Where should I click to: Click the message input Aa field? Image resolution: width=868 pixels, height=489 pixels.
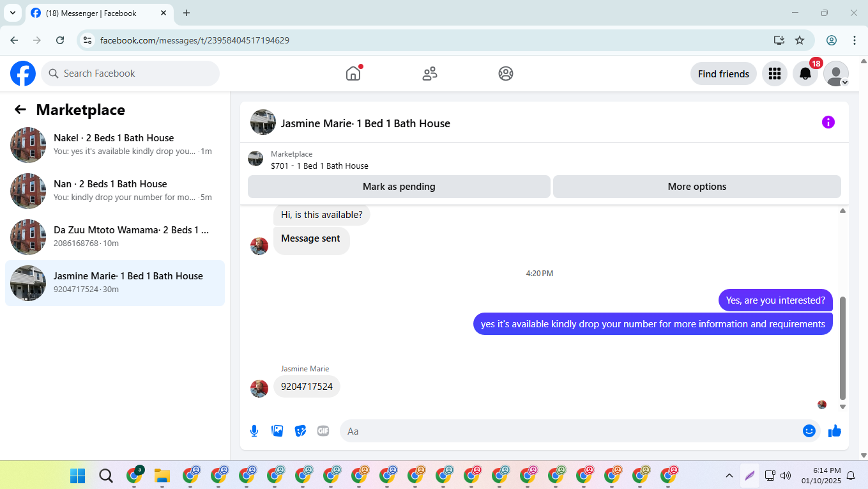[x=570, y=431]
